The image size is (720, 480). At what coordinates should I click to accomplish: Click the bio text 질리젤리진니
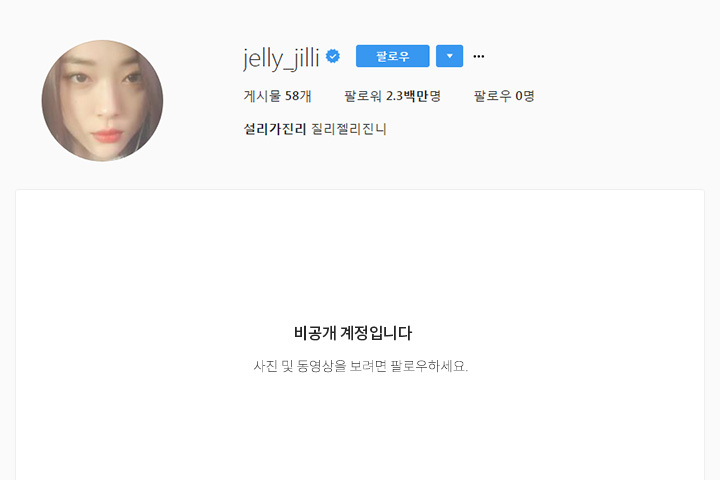[x=349, y=129]
